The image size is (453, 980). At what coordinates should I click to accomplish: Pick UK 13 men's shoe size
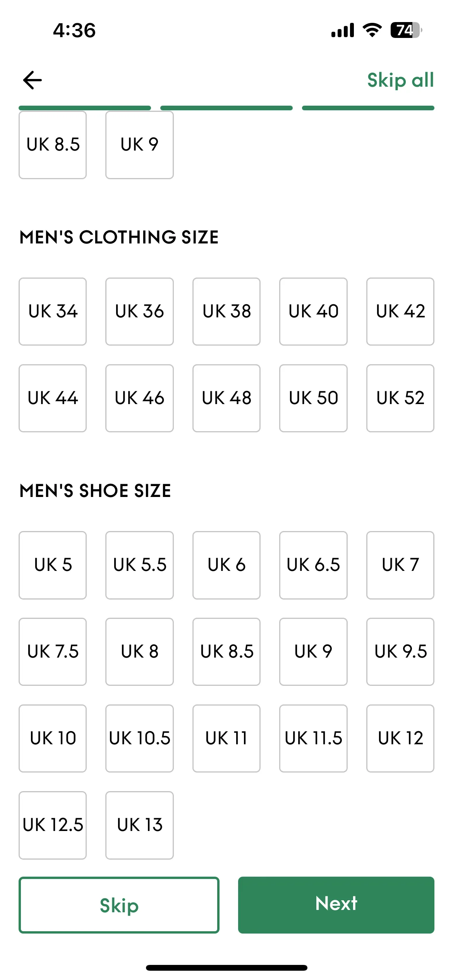click(x=139, y=825)
